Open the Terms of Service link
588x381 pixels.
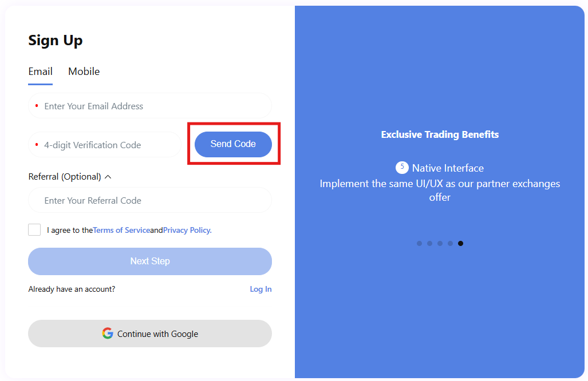(x=121, y=231)
